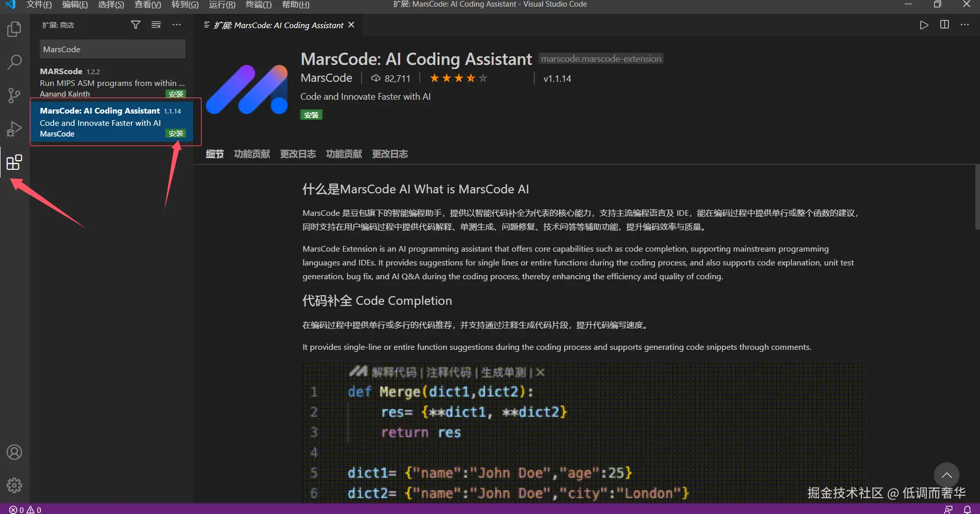The height and width of the screenshot is (514, 980).
Task: Open the Run and Debug view
Action: (14, 129)
